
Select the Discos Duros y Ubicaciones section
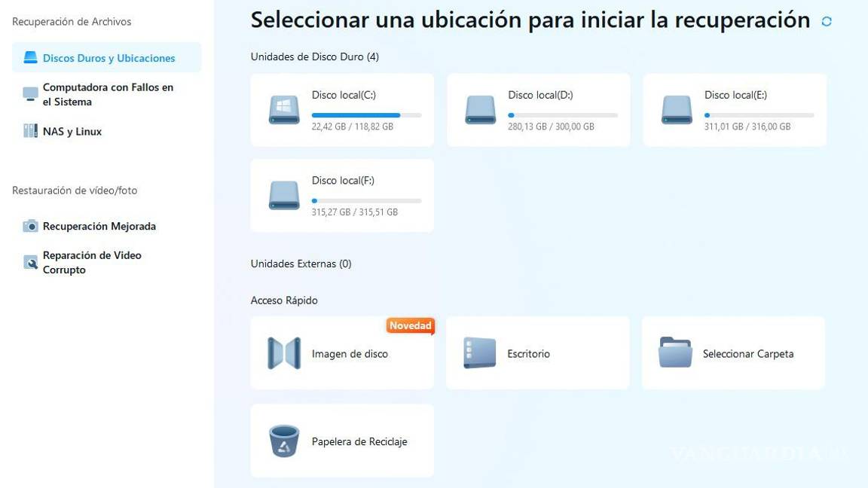click(105, 57)
